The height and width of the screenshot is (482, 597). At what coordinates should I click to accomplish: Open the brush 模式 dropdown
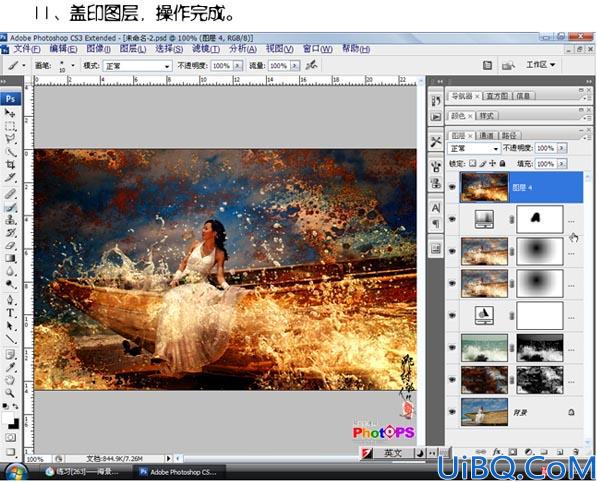137,66
